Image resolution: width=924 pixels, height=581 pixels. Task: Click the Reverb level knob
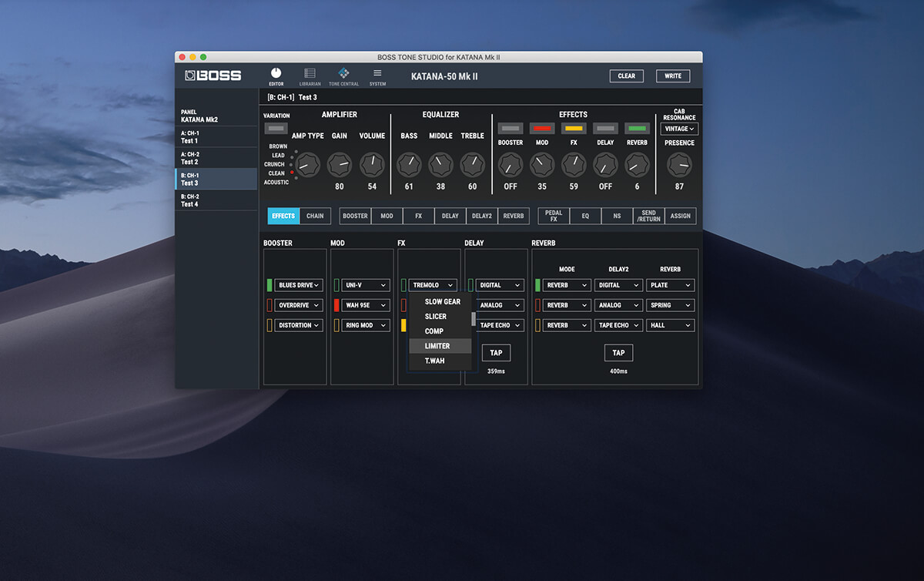(637, 164)
